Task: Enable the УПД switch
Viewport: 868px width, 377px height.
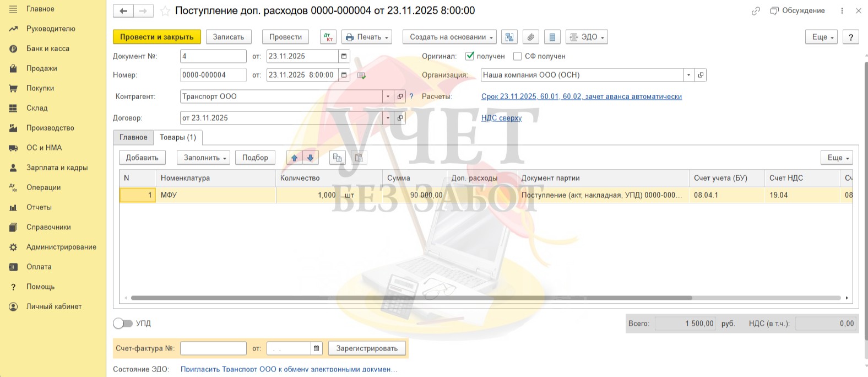Action: pos(123,324)
